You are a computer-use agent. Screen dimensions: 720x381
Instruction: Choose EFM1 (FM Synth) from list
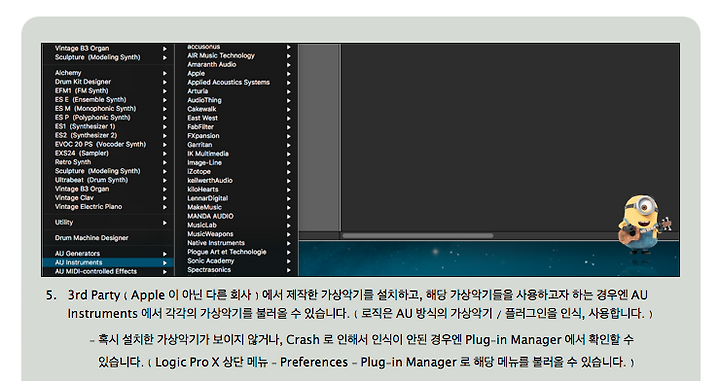pyautogui.click(x=108, y=91)
